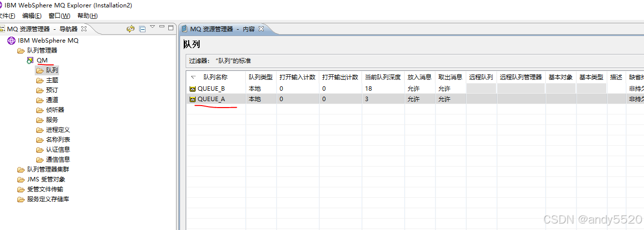Click the sort arrow in 队列名称 header
Image resolution: width=644 pixels, height=230 pixels.
tap(193, 77)
